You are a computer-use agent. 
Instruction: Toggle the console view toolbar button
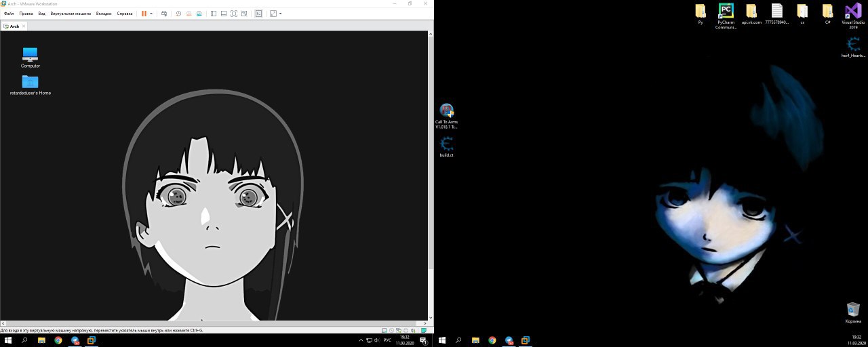(x=258, y=14)
